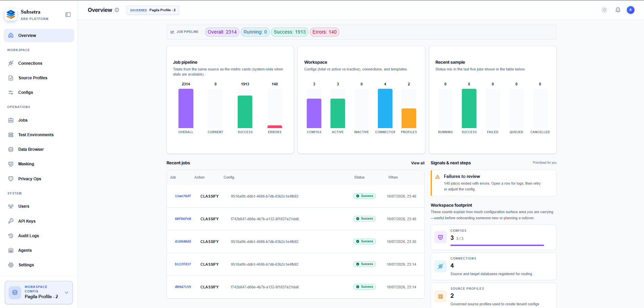Viewport: 644px width, 308px height.
Task: Click the Overview info icon
Action: pyautogui.click(x=117, y=10)
